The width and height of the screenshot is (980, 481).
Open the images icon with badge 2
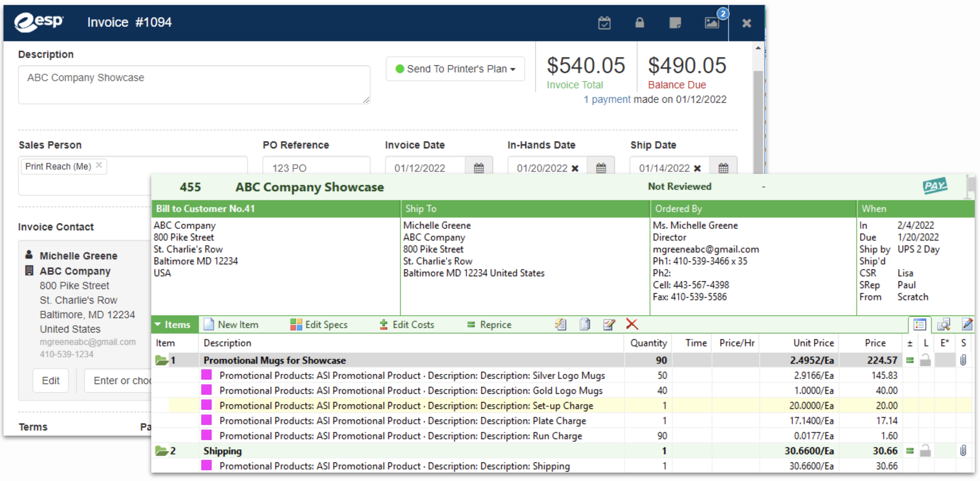pyautogui.click(x=712, y=23)
